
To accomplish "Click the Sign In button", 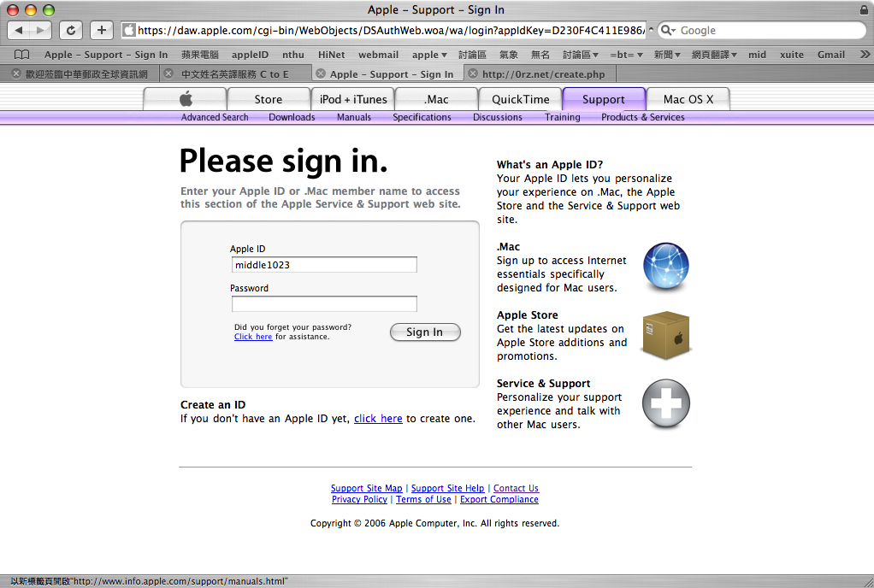I will tap(425, 332).
